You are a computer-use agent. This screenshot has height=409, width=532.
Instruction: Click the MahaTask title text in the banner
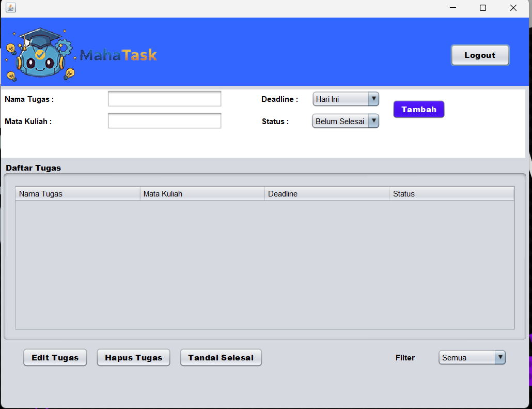[x=118, y=55]
